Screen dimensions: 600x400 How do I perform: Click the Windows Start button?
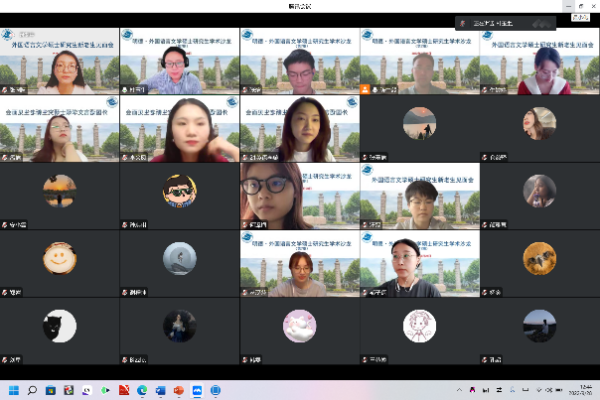click(12, 389)
